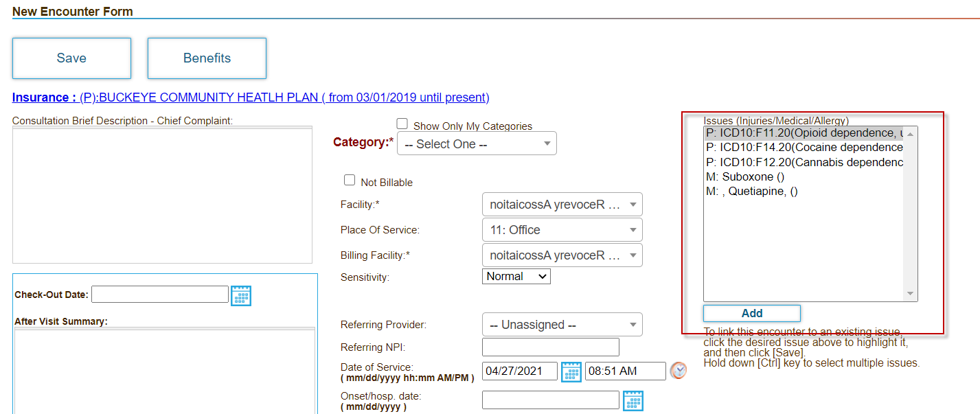The width and height of the screenshot is (980, 414).
Task: Click the Benefits button
Action: [x=207, y=58]
